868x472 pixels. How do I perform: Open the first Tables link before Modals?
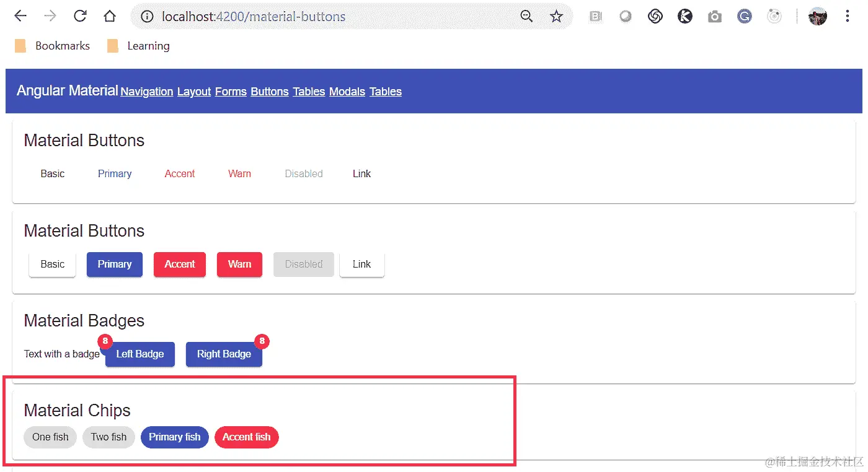tap(309, 92)
